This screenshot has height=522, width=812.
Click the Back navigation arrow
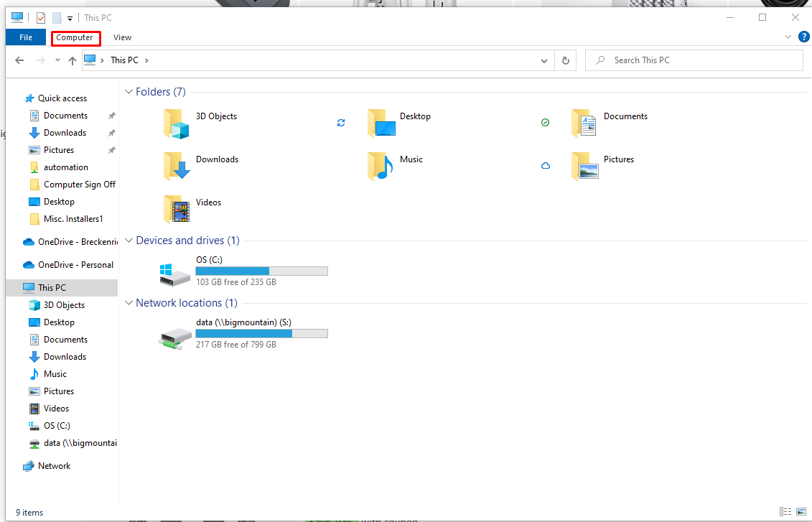click(x=19, y=60)
